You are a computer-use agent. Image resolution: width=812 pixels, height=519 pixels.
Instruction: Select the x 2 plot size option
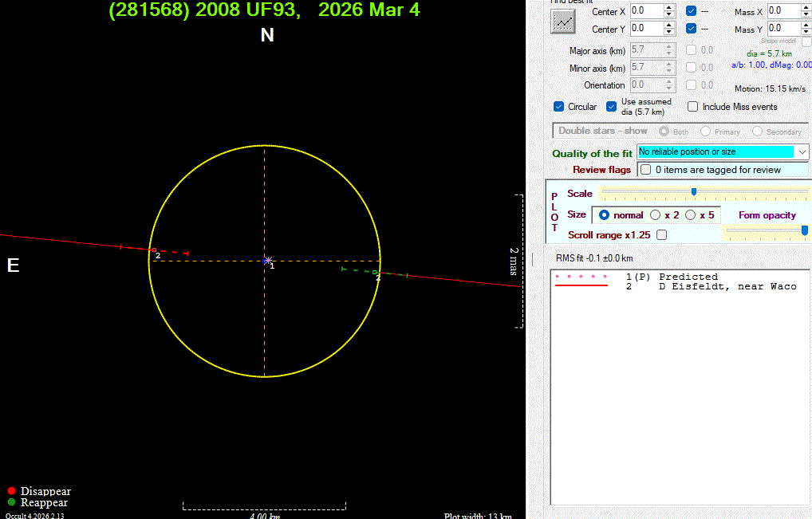656,215
